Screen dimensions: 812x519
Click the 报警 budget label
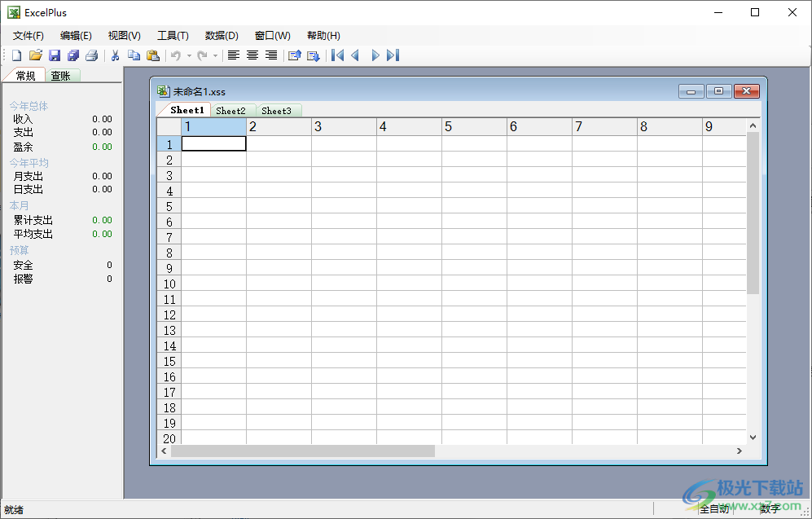(23, 279)
